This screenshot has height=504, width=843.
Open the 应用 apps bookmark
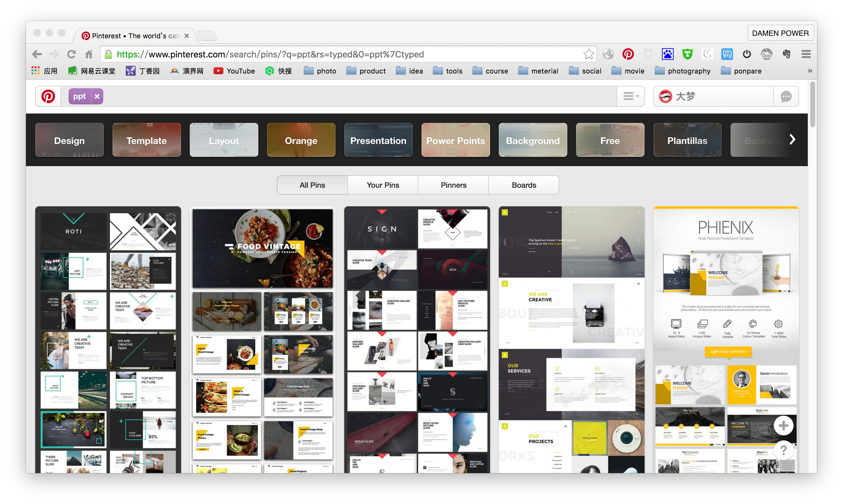coord(44,71)
